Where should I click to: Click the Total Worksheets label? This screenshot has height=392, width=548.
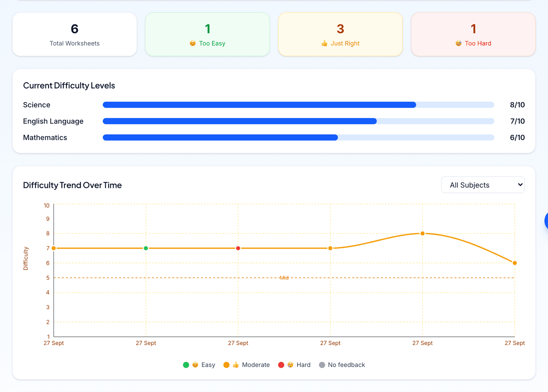[x=75, y=43]
